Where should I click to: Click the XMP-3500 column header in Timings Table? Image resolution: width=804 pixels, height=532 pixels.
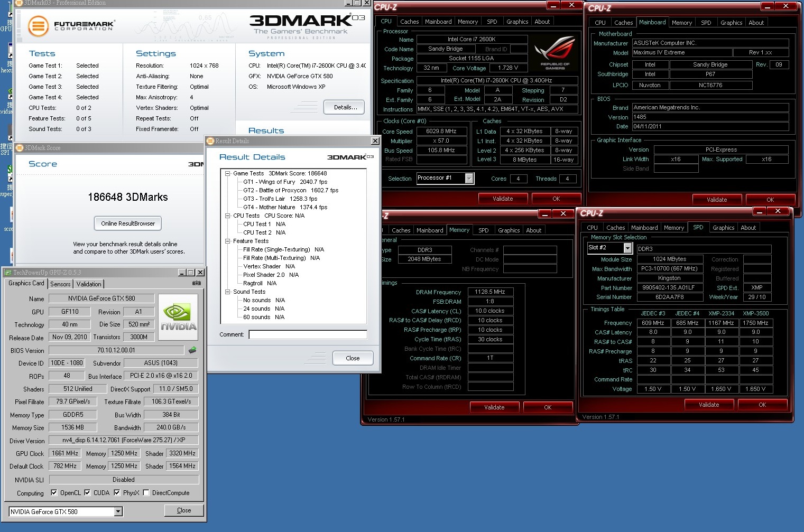755,313
